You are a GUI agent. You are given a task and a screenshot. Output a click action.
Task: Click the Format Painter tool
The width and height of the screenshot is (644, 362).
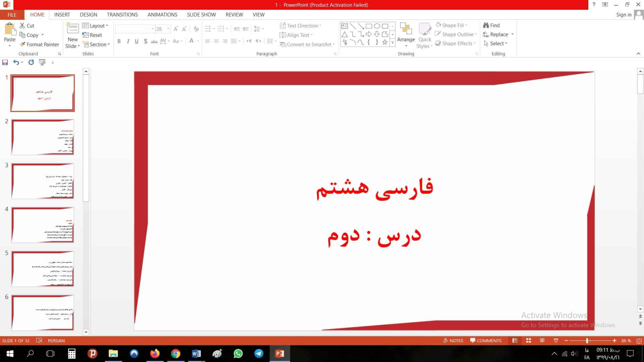[x=39, y=45]
